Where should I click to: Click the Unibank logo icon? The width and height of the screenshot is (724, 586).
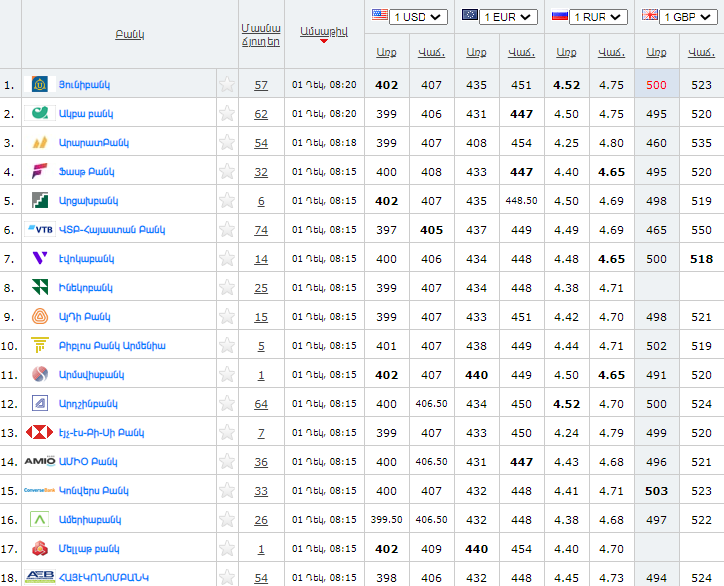coord(40,85)
